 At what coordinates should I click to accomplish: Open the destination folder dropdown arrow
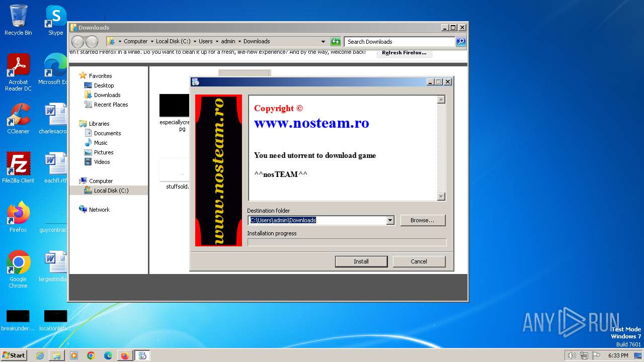tap(390, 220)
